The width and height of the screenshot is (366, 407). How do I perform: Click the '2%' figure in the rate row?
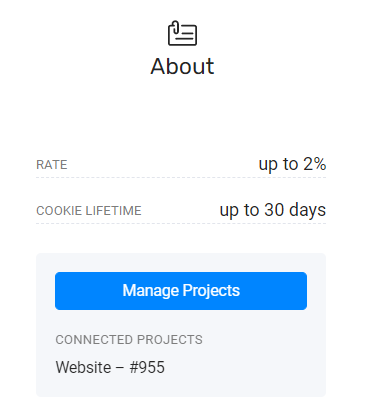click(315, 164)
